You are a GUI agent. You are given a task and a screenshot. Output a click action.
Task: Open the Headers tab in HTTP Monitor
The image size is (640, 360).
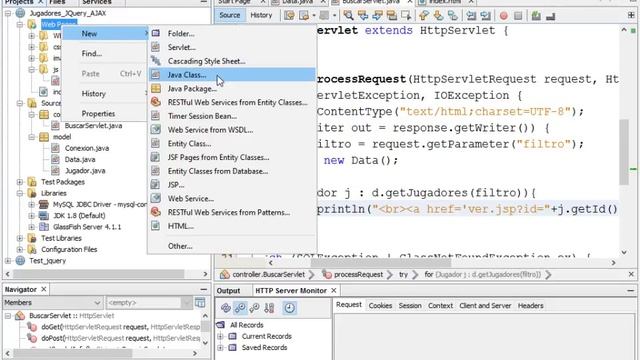530,305
